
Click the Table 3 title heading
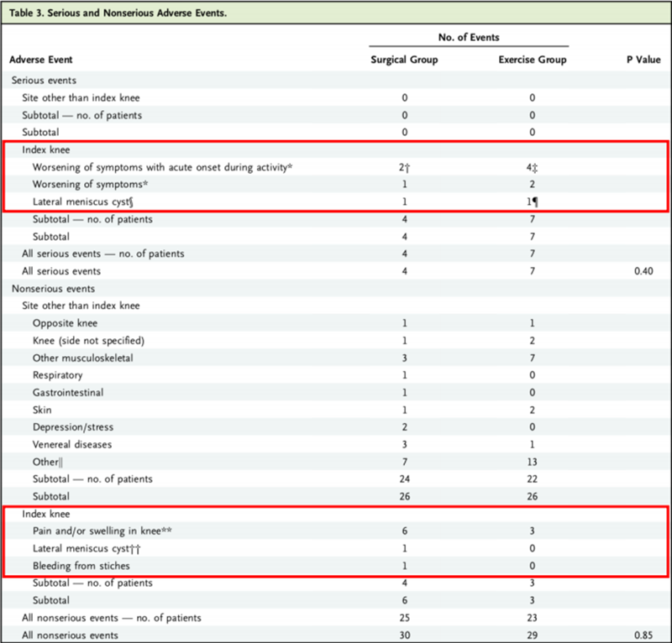tap(118, 13)
